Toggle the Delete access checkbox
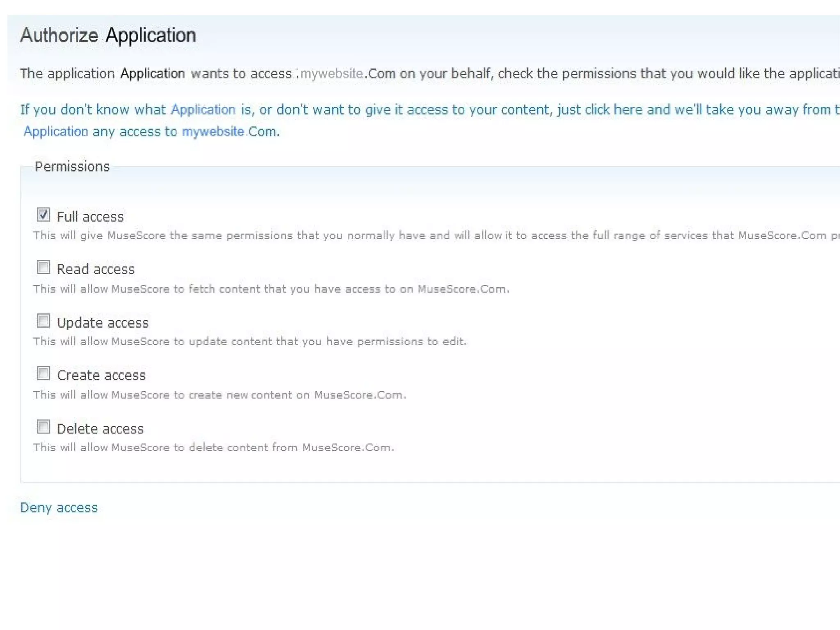The height and width of the screenshot is (630, 840). tap(43, 427)
